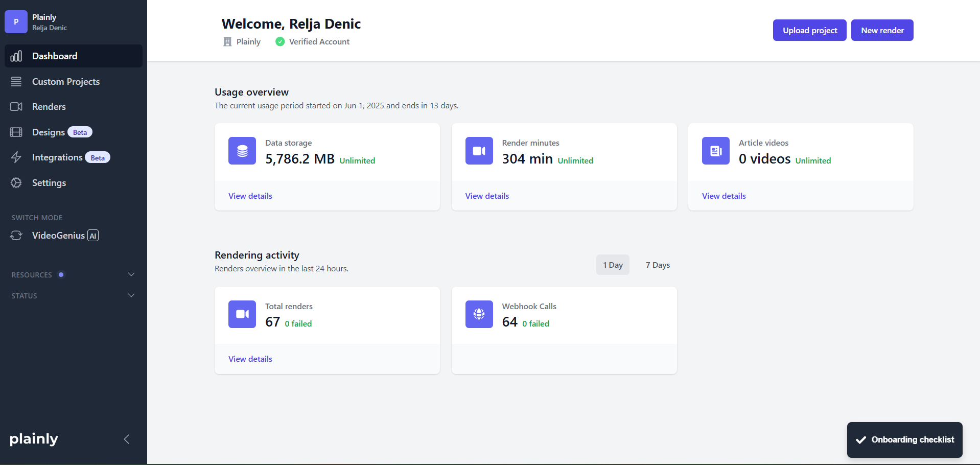
Task: Select the Dashboard icon in the sidebar
Action: [16, 56]
